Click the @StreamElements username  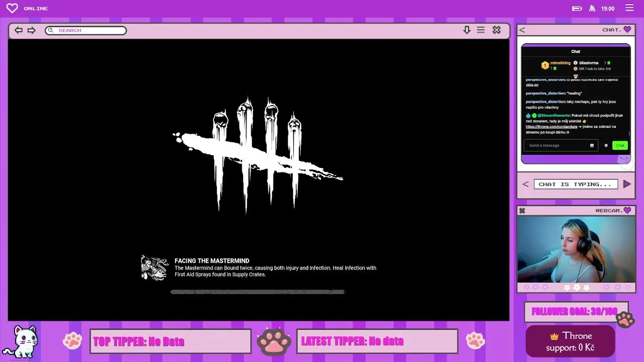pyautogui.click(x=553, y=115)
